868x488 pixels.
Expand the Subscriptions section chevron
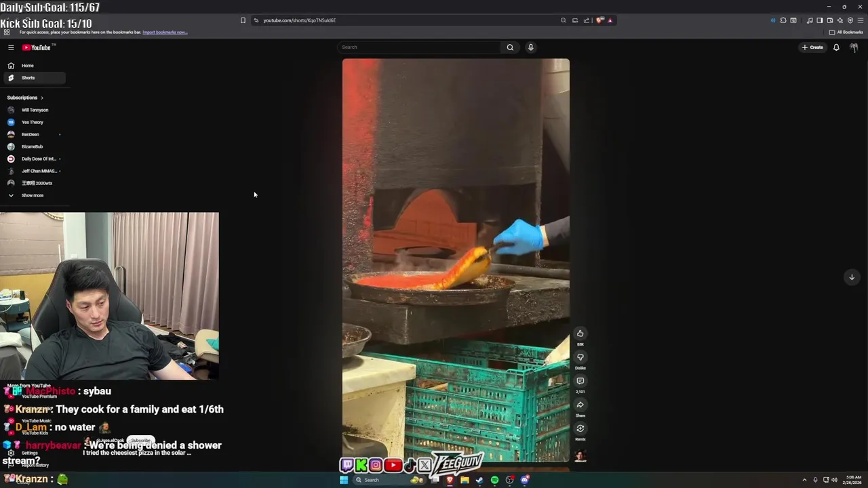tap(41, 98)
